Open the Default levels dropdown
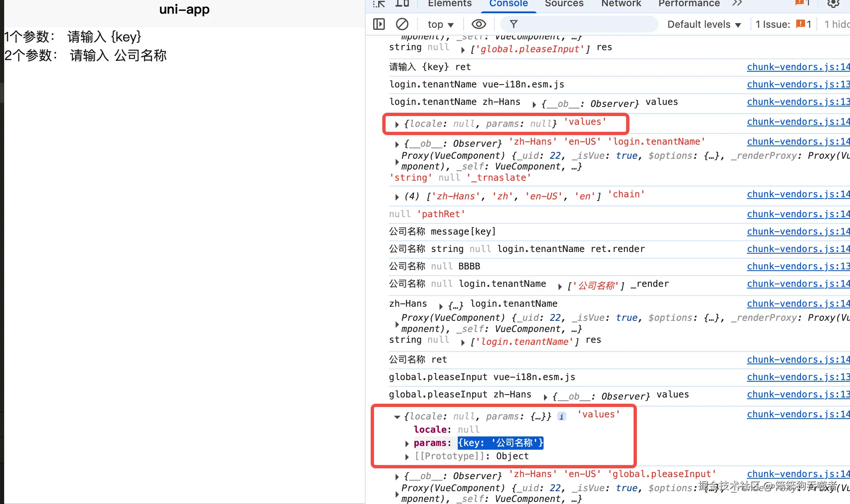Screen dimensions: 850x504 point(704,24)
